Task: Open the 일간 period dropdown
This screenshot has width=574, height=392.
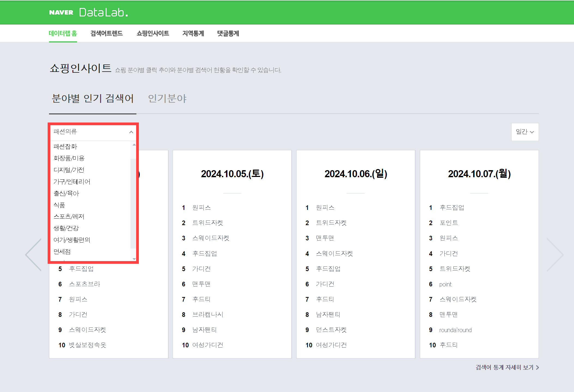Action: [525, 132]
